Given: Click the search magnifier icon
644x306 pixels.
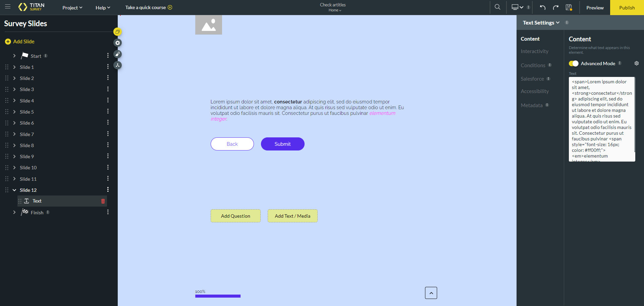Looking at the screenshot, I should pyautogui.click(x=497, y=7).
